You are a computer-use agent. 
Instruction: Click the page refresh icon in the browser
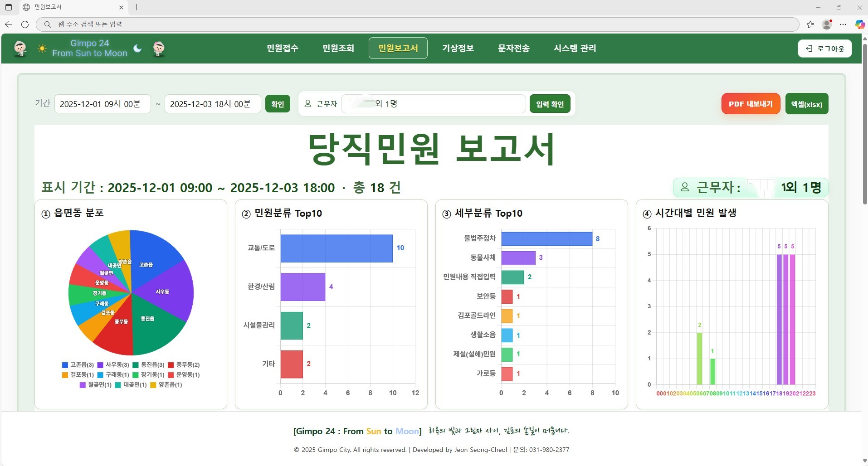(x=25, y=24)
